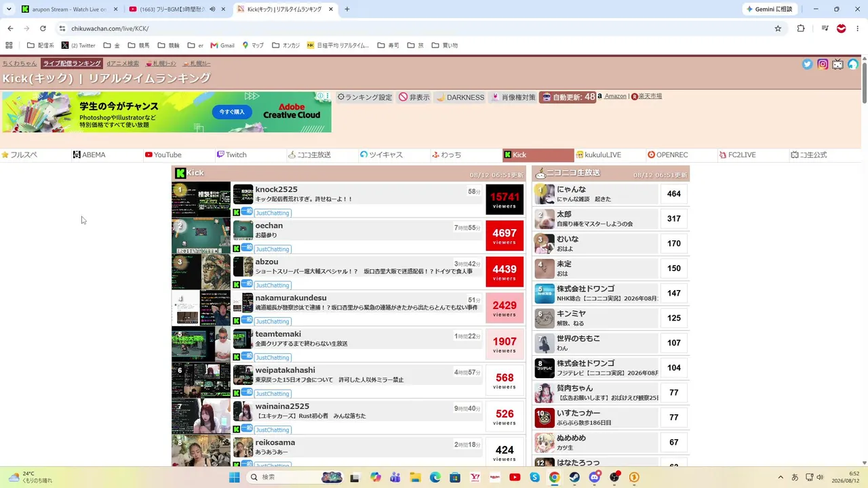Open Microsoft Edge from the taskbar
This screenshot has width=868, height=488.
(435, 477)
